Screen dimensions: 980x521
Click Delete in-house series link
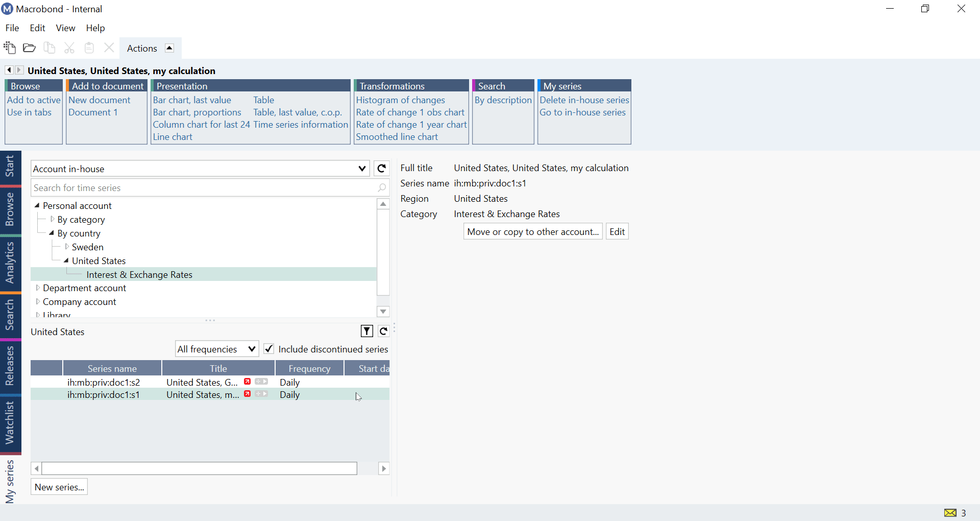tap(584, 100)
